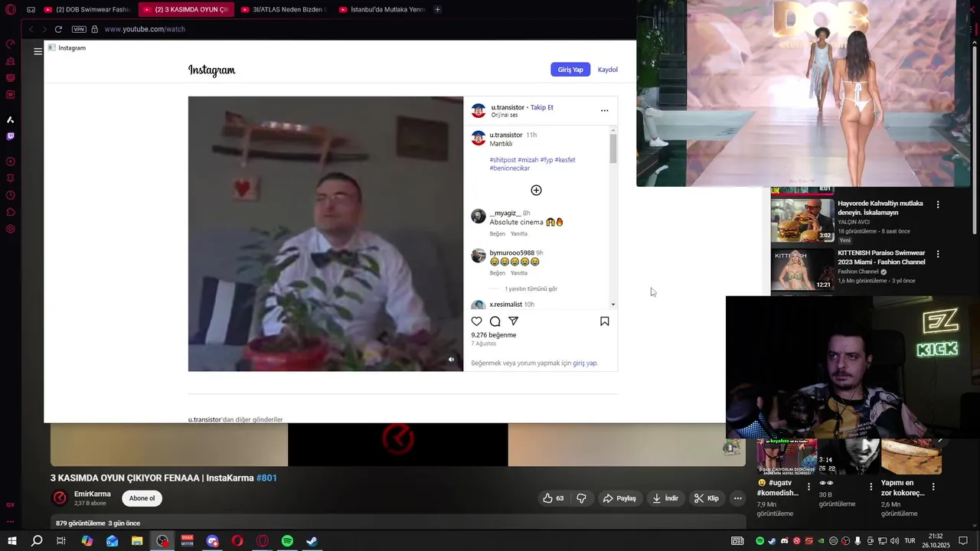Subscribe with the Abone ol button

click(142, 498)
